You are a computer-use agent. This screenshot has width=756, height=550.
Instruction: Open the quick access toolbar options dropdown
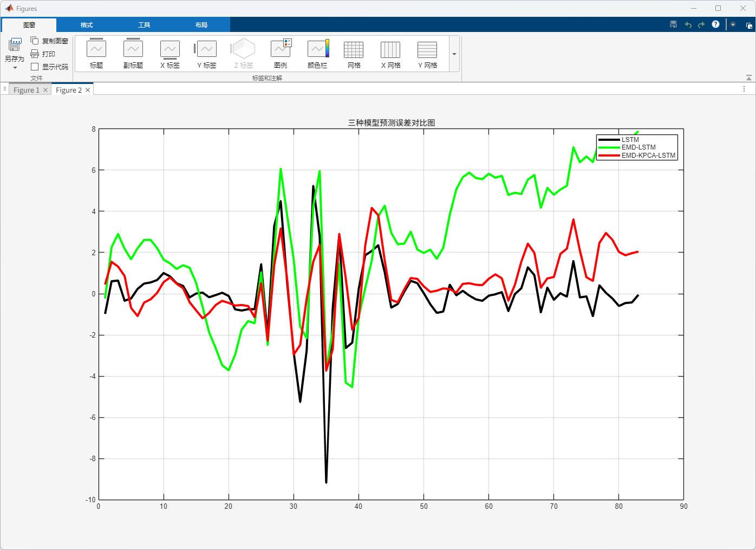tap(733, 24)
